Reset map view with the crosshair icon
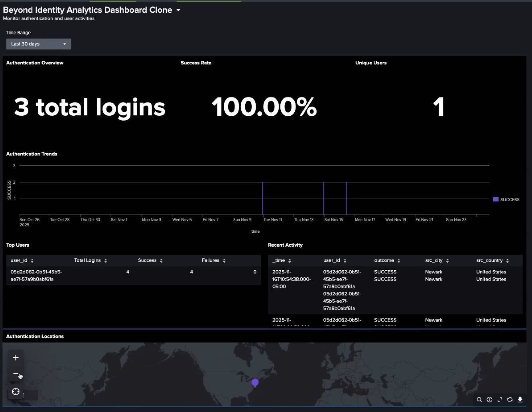The height and width of the screenshot is (412, 532). click(16, 392)
